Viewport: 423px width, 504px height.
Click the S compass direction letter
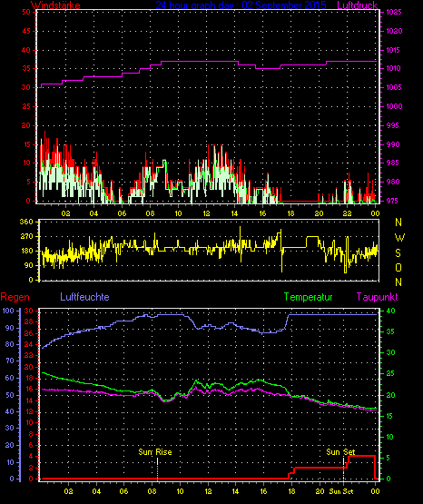[398, 253]
